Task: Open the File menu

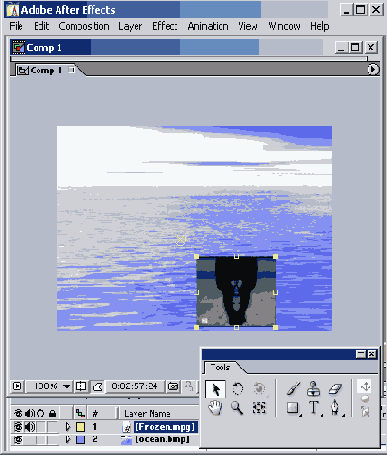Action: click(x=16, y=26)
